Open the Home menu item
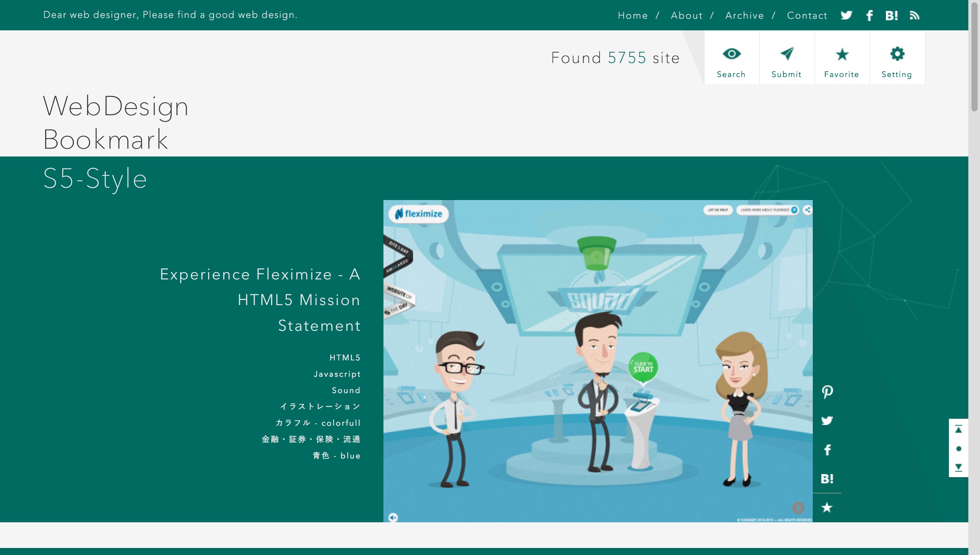Image resolution: width=980 pixels, height=555 pixels. pos(633,15)
